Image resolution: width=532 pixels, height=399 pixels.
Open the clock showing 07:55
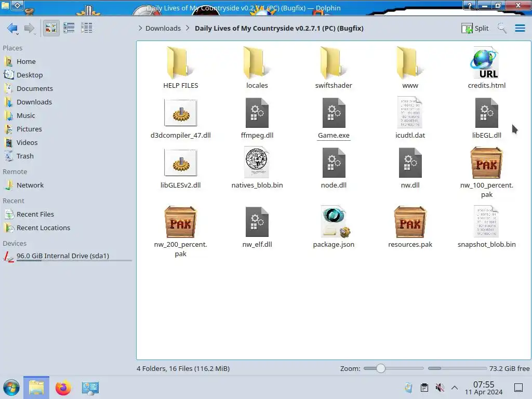coord(484,388)
